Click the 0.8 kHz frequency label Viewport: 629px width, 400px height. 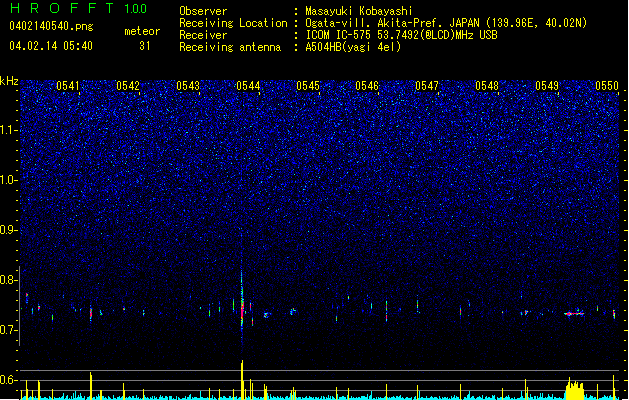pyautogui.click(x=8, y=280)
